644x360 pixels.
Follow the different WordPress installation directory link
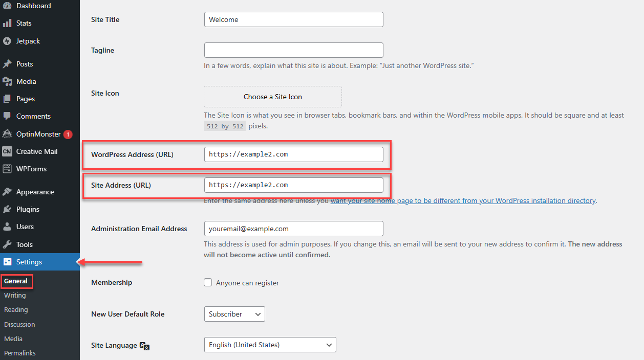(462, 200)
